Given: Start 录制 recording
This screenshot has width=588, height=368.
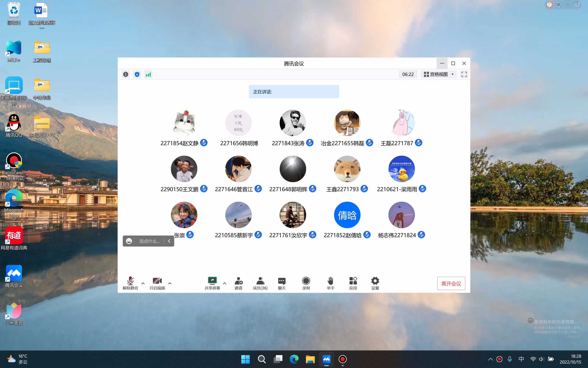Looking at the screenshot, I should [306, 283].
